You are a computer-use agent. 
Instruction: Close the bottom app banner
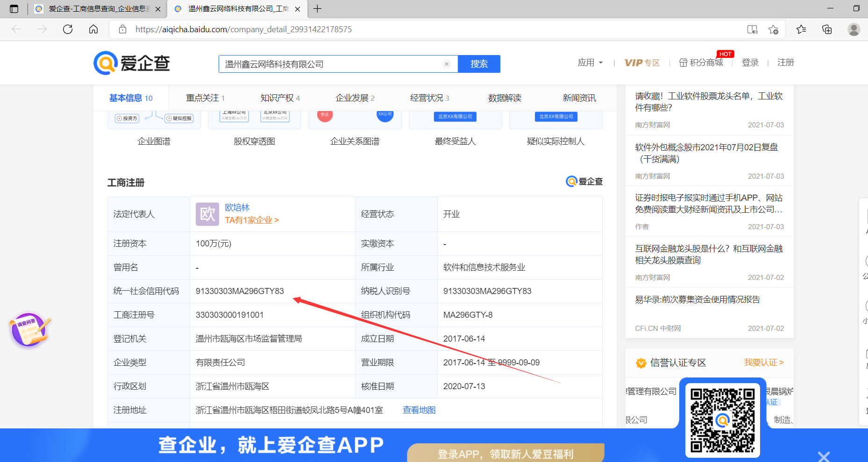coord(824,457)
